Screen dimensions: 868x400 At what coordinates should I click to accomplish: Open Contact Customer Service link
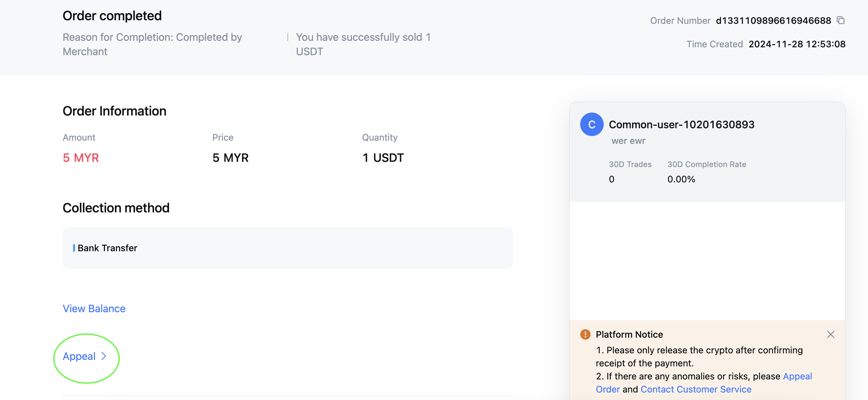click(696, 389)
